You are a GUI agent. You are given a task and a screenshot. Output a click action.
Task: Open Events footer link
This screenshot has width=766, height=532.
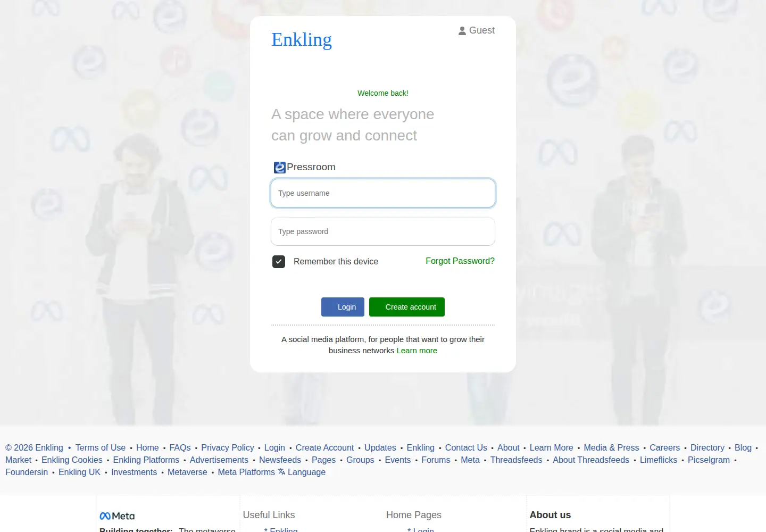click(398, 460)
